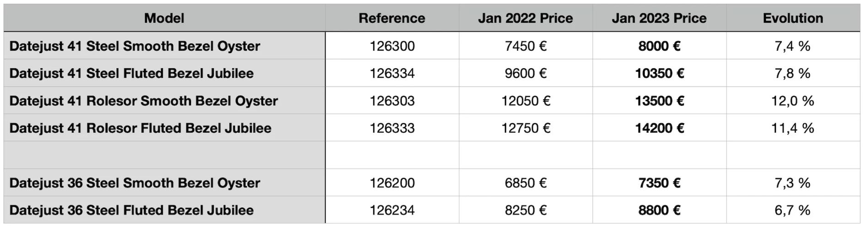Select the 7,3 % evolution cell
Viewport: 868px width, 229px height.
click(792, 183)
